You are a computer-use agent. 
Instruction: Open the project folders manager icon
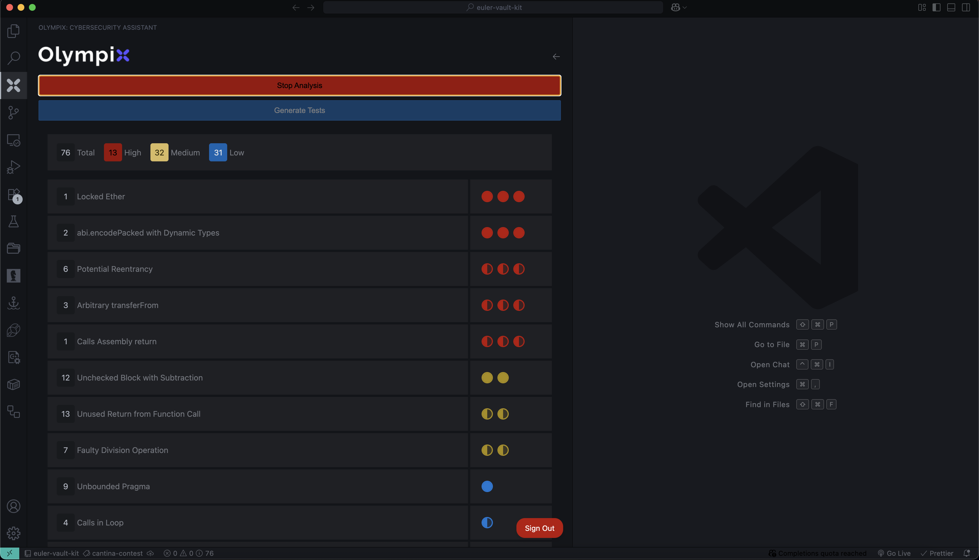14,249
